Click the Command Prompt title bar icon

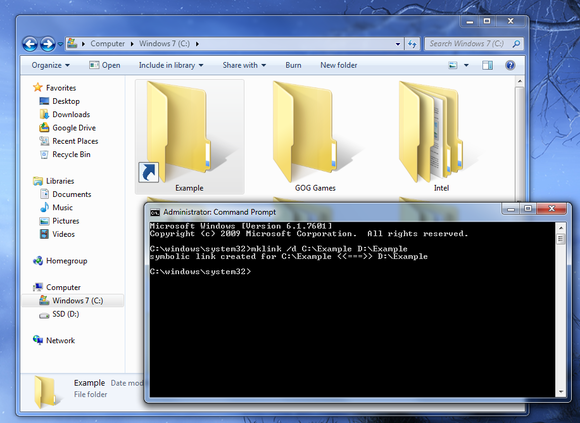click(x=155, y=212)
